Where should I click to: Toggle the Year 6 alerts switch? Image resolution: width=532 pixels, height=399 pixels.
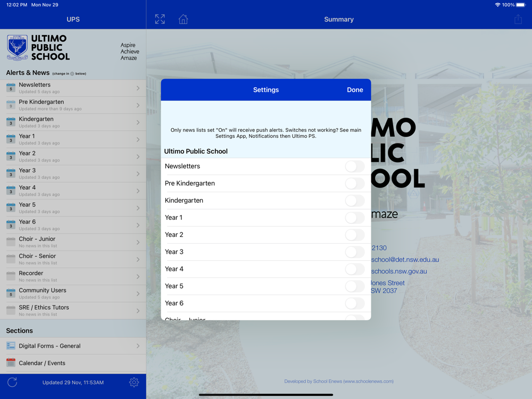355,303
